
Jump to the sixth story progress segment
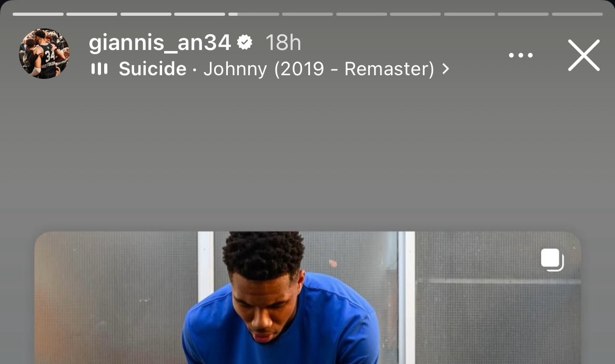pyautogui.click(x=307, y=14)
